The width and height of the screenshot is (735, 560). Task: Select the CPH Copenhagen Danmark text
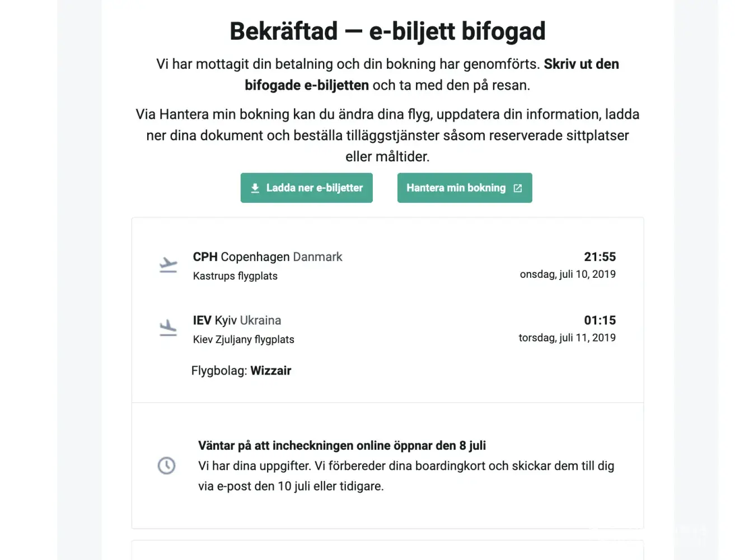(x=267, y=257)
